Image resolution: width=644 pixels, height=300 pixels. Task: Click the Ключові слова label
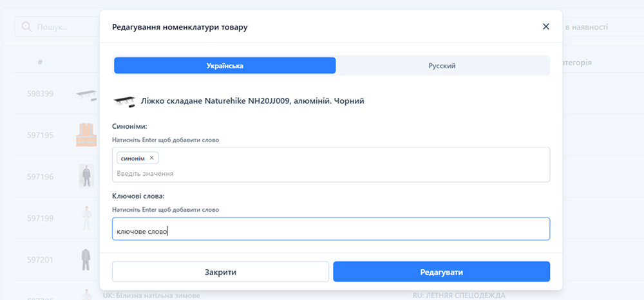coord(138,196)
